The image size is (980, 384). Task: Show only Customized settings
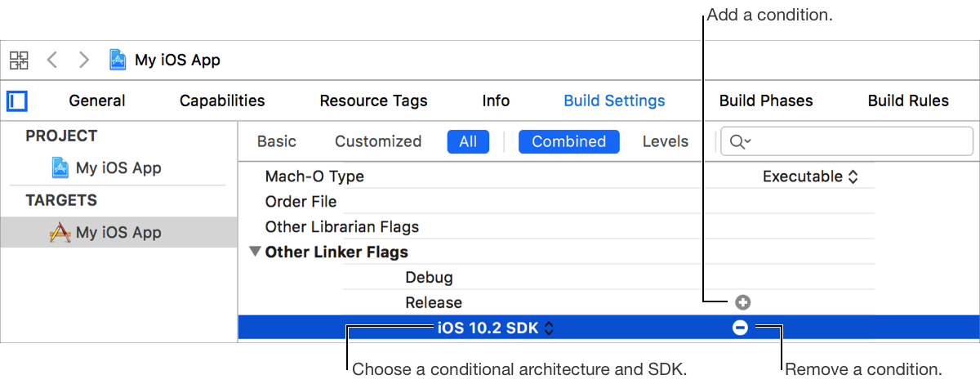pyautogui.click(x=377, y=141)
